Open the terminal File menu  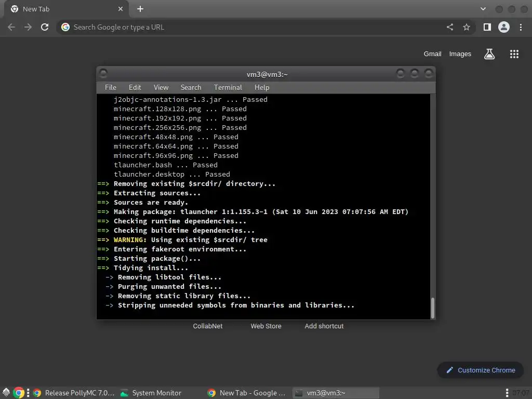(111, 87)
